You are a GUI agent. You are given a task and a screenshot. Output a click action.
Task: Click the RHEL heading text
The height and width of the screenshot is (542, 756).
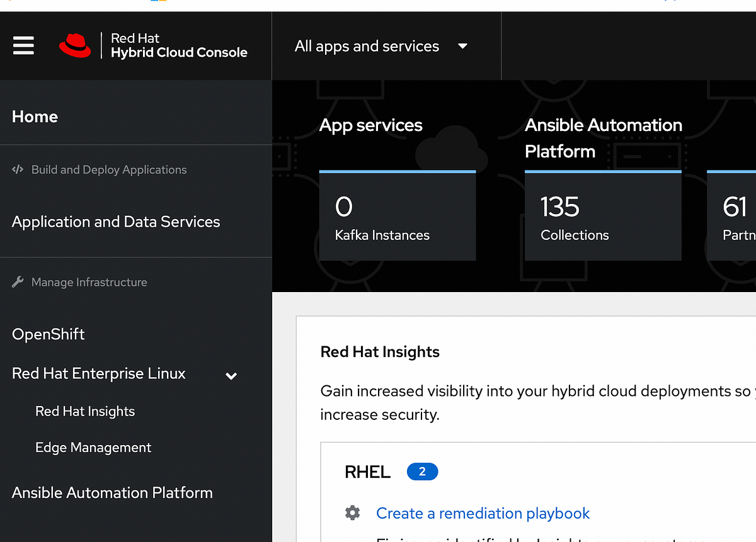(368, 472)
